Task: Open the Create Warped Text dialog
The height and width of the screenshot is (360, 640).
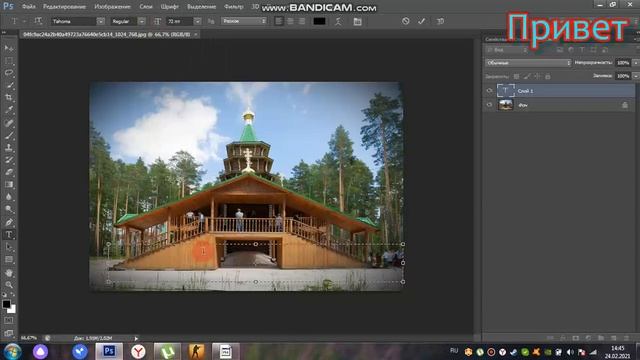Action: (338, 22)
